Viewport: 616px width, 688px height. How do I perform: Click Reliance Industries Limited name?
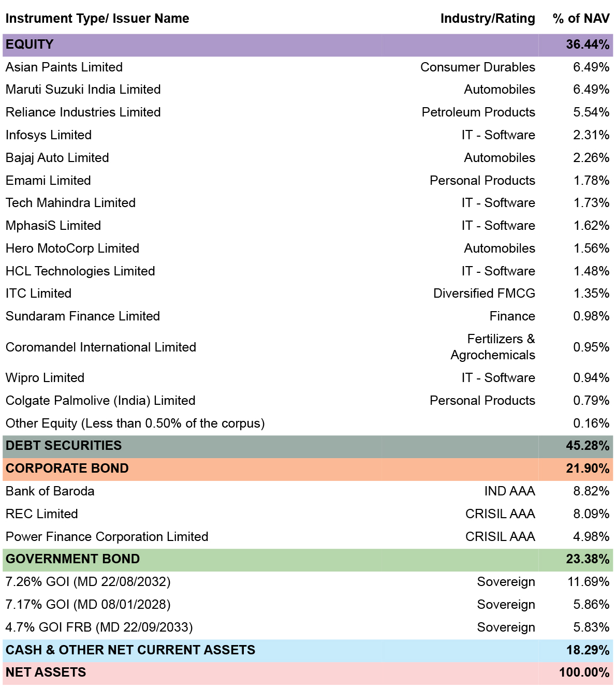83,112
